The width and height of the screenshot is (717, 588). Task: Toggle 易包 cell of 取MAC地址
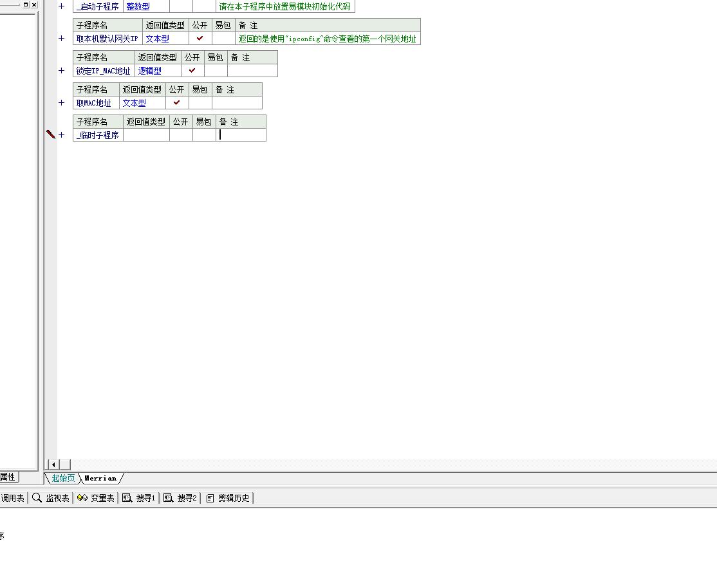(200, 103)
